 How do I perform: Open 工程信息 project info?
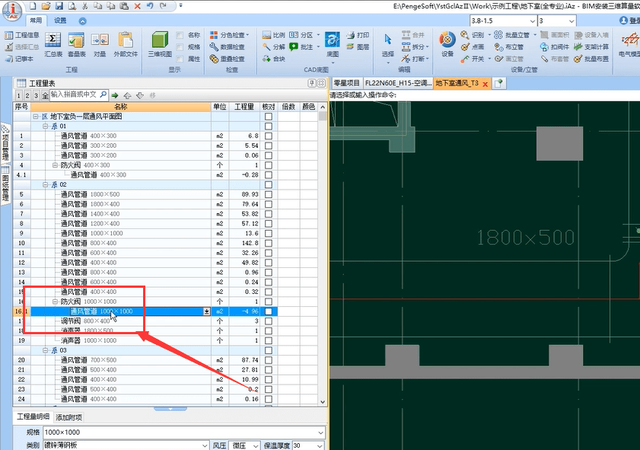click(x=22, y=35)
